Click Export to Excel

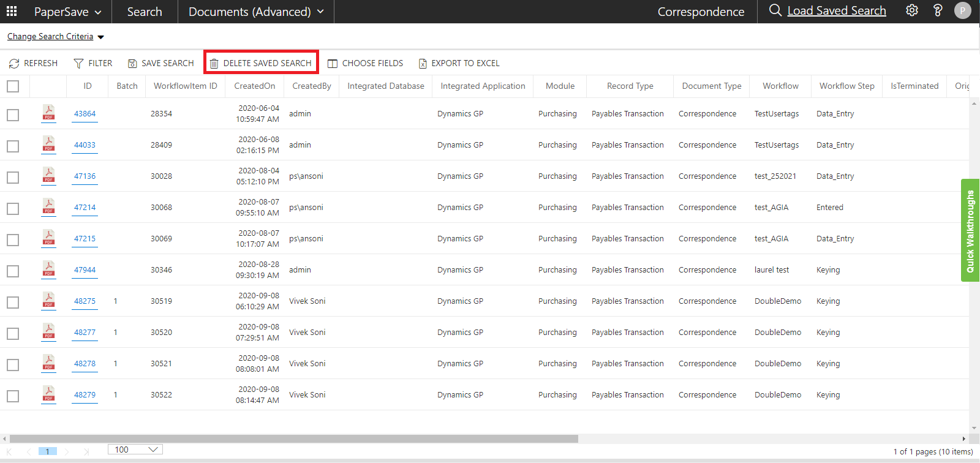(459, 63)
